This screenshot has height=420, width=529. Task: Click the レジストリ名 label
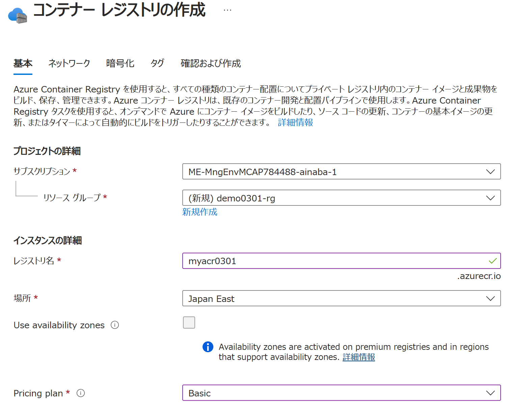point(34,260)
